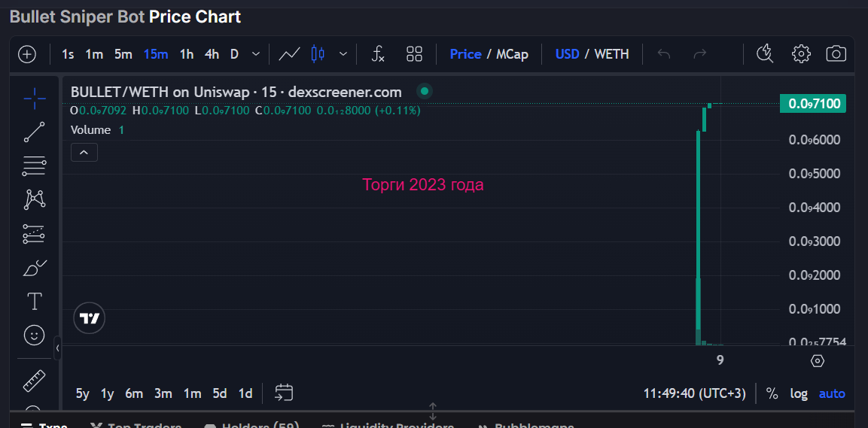Toggle percent scale on price axis
Image resolution: width=868 pixels, height=428 pixels.
(x=772, y=393)
